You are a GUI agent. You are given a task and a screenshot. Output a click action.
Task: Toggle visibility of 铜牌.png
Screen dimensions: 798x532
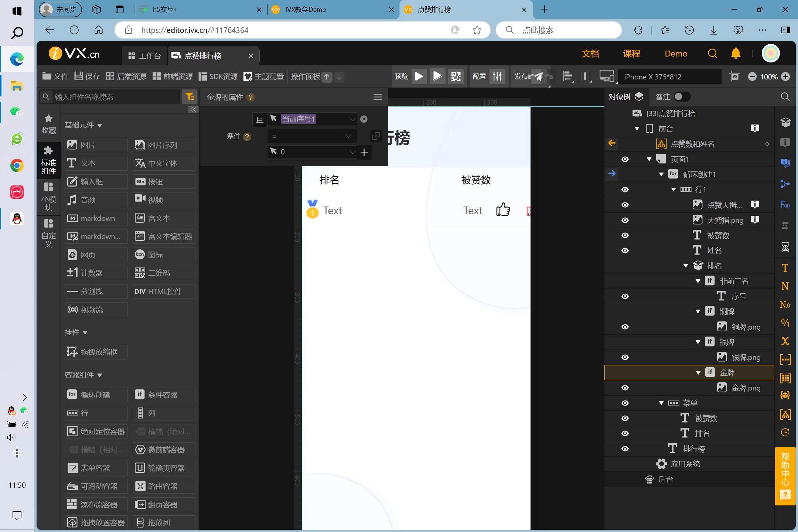[x=625, y=327]
